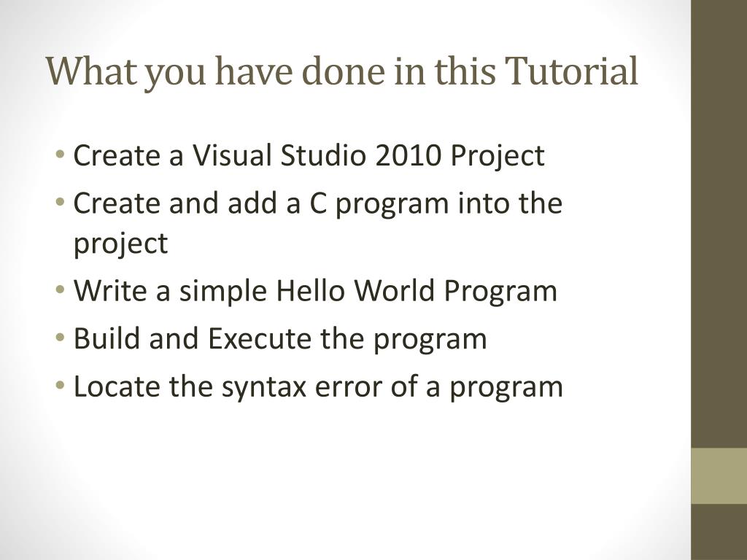Click the upper dark brown sidebar band

[x=719, y=224]
